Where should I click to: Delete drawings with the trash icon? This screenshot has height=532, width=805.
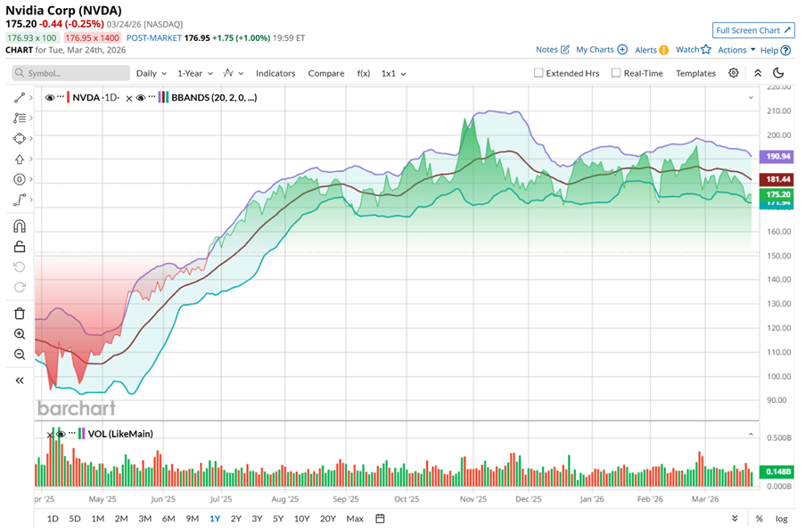pos(20,314)
